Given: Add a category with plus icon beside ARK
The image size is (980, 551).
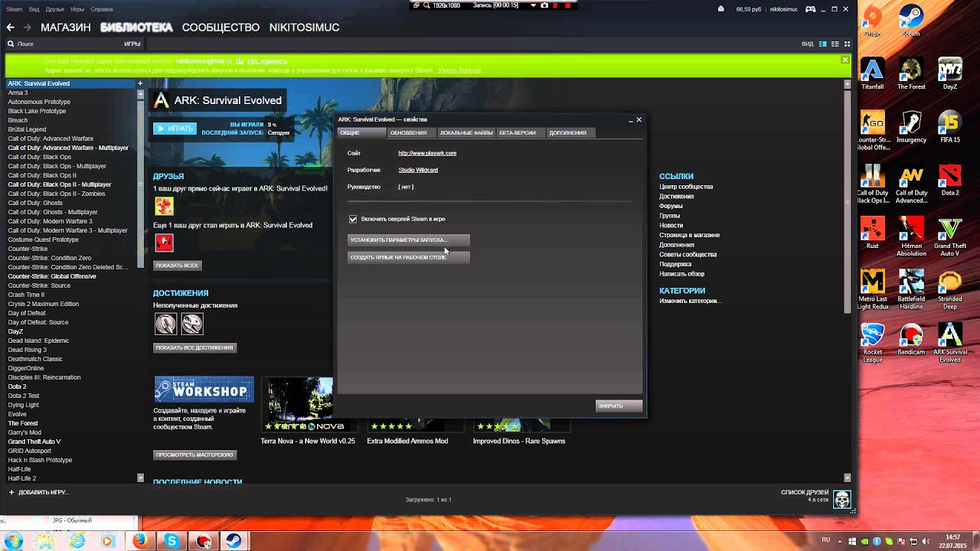Looking at the screenshot, I should pyautogui.click(x=140, y=83).
